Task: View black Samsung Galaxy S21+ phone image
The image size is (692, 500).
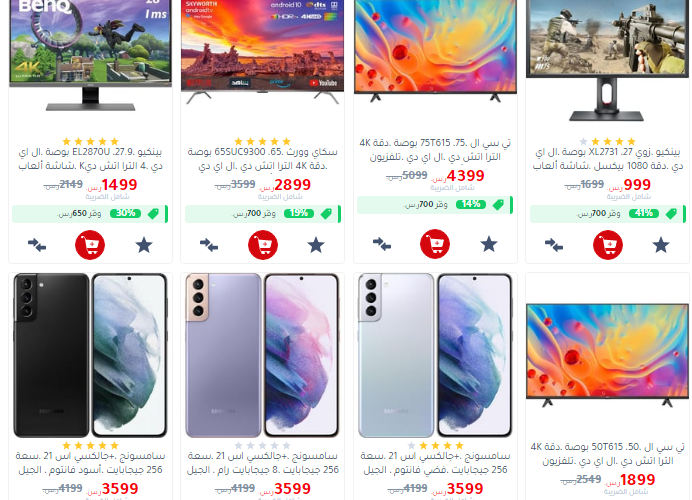Action: (x=90, y=355)
